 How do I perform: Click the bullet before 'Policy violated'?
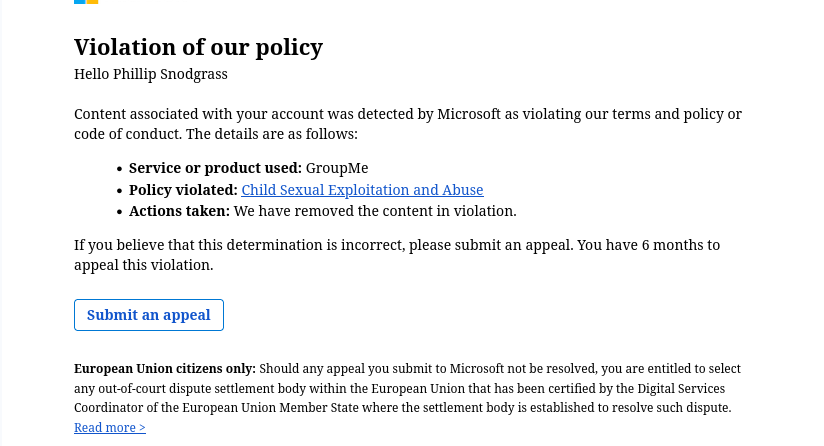pos(119,190)
